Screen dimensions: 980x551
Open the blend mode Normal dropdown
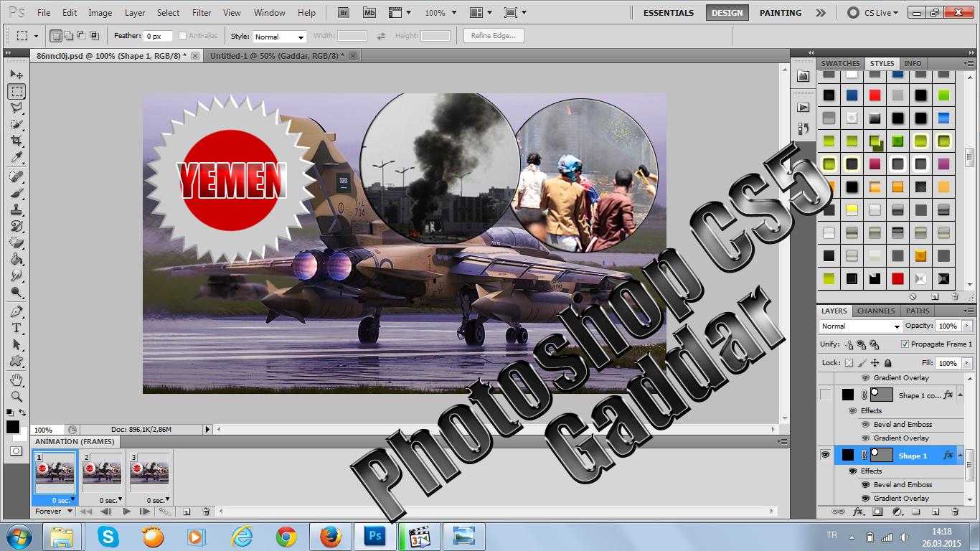click(x=860, y=326)
